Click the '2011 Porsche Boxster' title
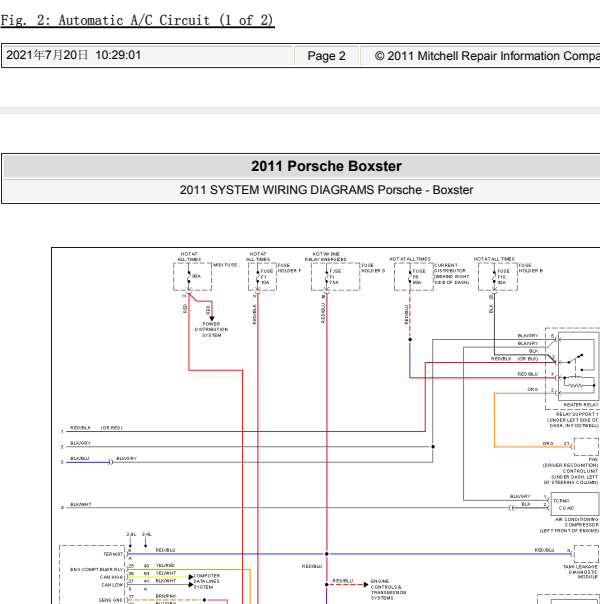Image resolution: width=600 pixels, height=604 pixels. (x=326, y=166)
